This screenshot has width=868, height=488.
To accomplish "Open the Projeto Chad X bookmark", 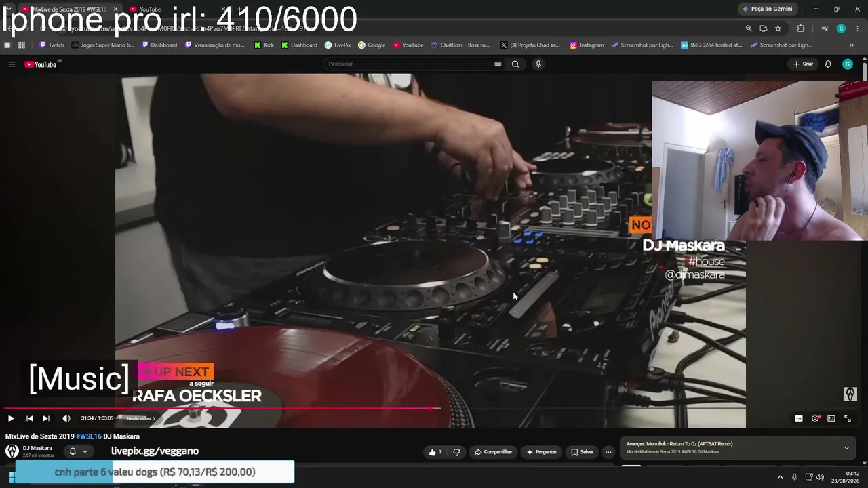I will pos(530,45).
